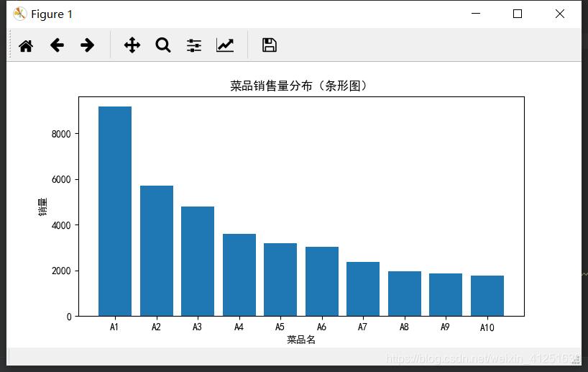Maximize the Figure 1 window
The image size is (588, 372).
518,14
